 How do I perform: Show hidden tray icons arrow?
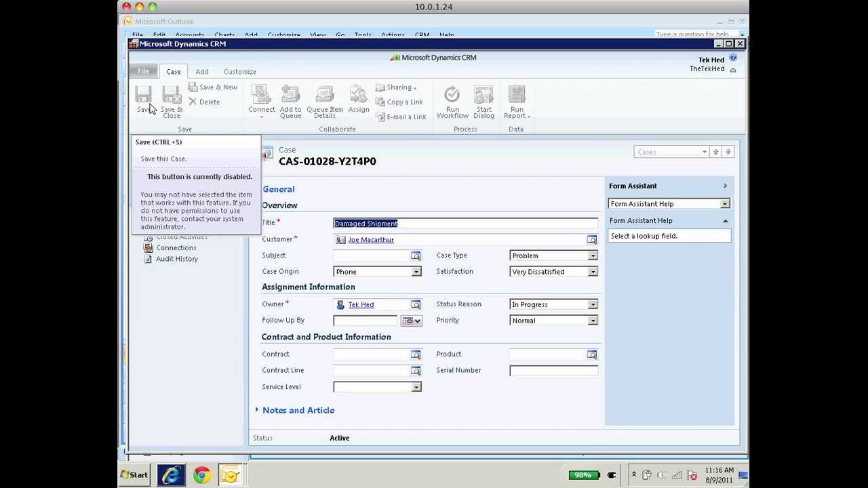pyautogui.click(x=633, y=475)
